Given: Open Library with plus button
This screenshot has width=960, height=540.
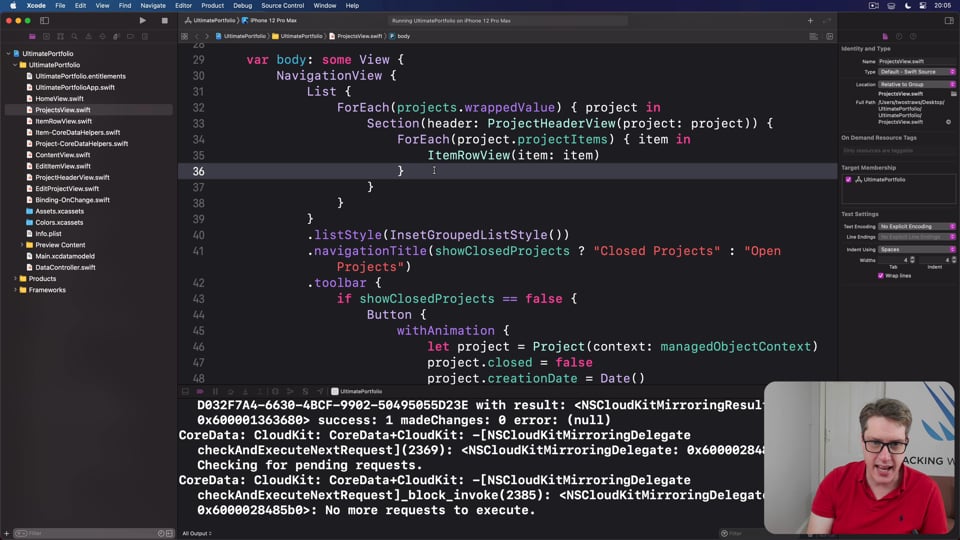Looking at the screenshot, I should [x=810, y=20].
